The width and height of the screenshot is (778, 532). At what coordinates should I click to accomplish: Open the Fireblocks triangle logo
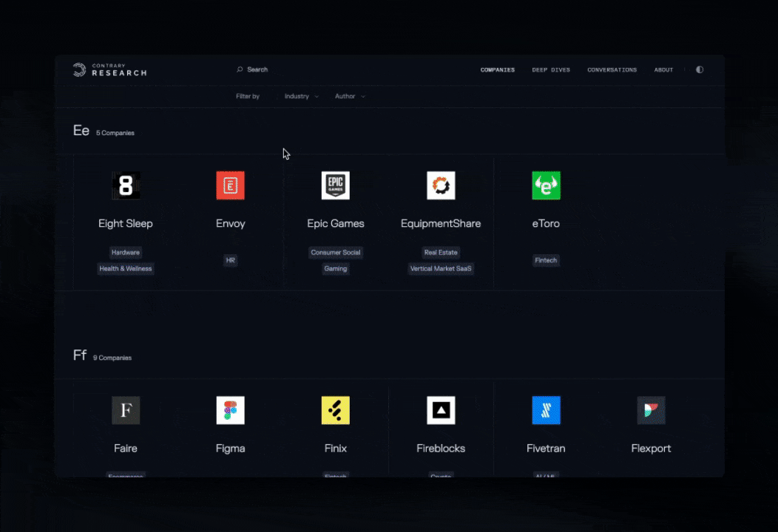tap(441, 410)
